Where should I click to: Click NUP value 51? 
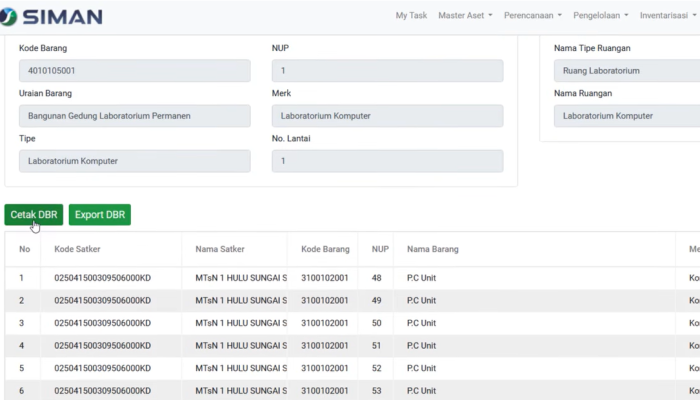point(376,346)
